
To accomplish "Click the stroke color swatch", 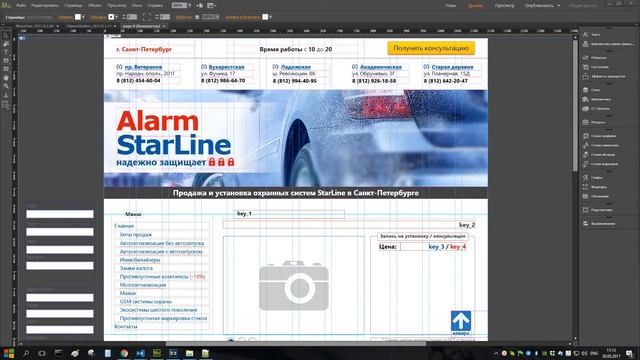I will point(111,17).
